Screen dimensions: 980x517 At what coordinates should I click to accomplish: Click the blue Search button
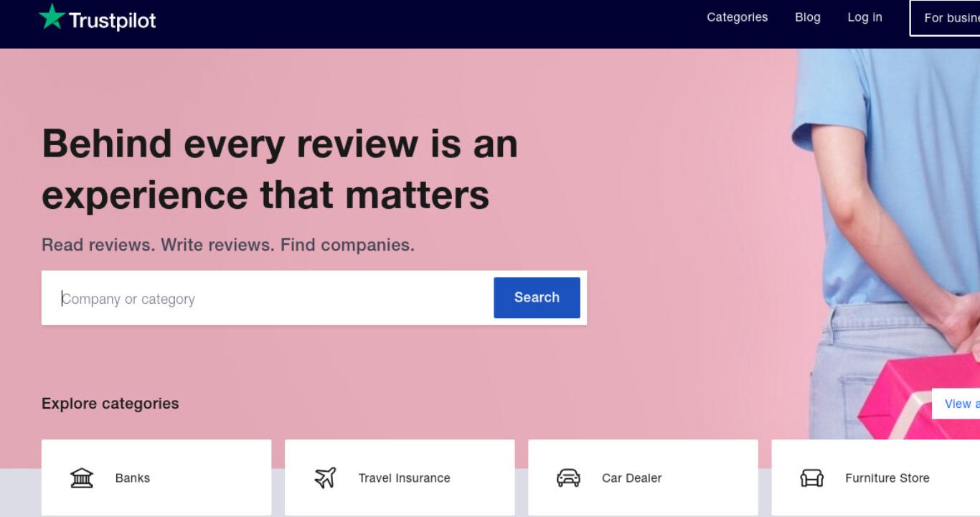click(537, 297)
